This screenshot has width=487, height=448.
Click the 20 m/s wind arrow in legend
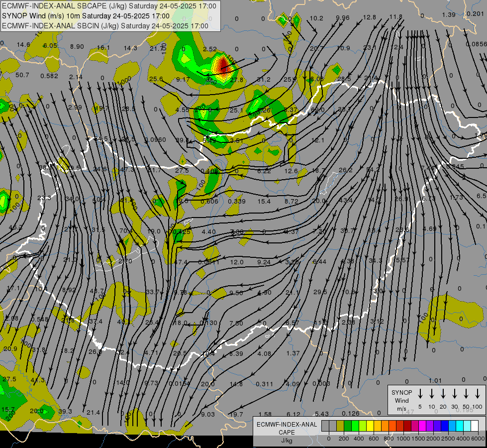[x=443, y=393]
